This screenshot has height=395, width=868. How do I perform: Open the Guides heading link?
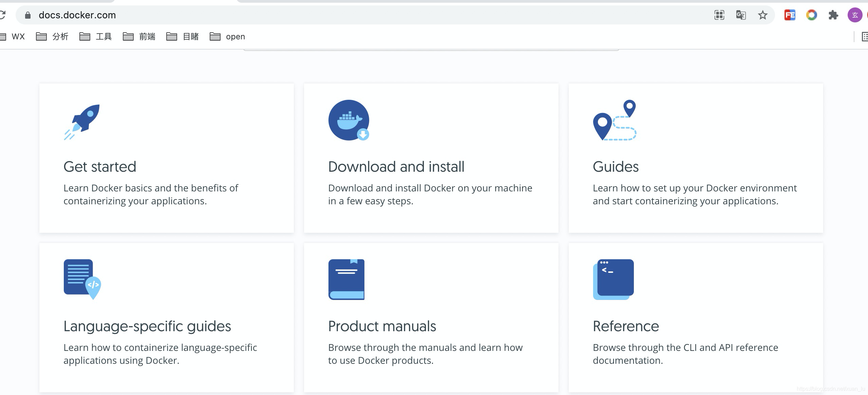click(x=616, y=167)
